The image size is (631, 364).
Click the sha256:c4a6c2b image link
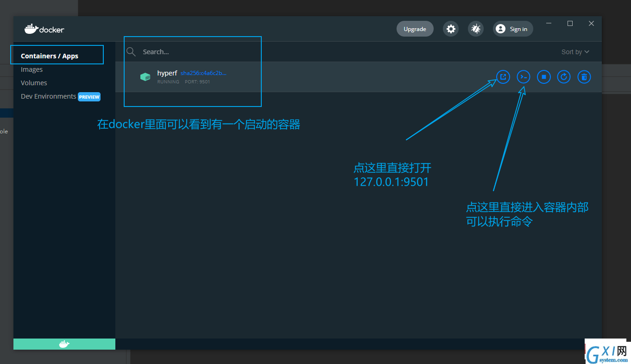(203, 73)
